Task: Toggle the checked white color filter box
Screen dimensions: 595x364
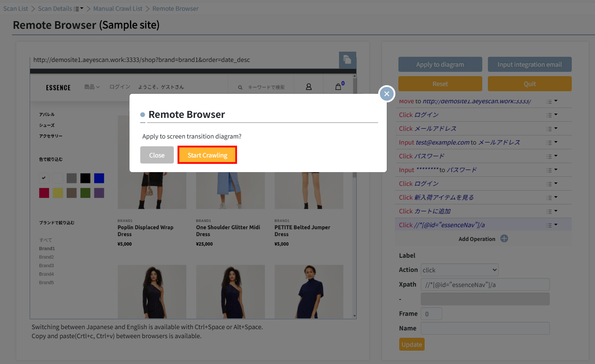Action: 44,178
